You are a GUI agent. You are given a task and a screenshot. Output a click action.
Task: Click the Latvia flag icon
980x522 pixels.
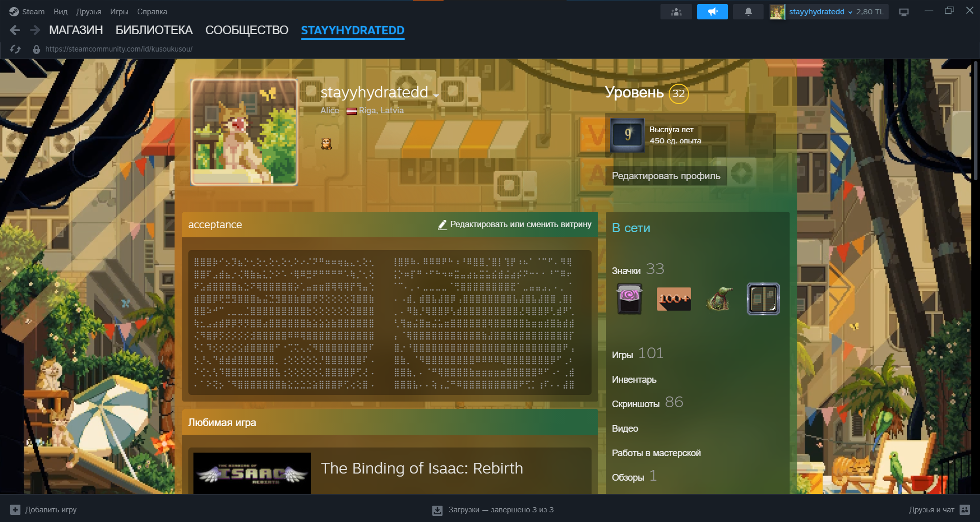point(352,111)
